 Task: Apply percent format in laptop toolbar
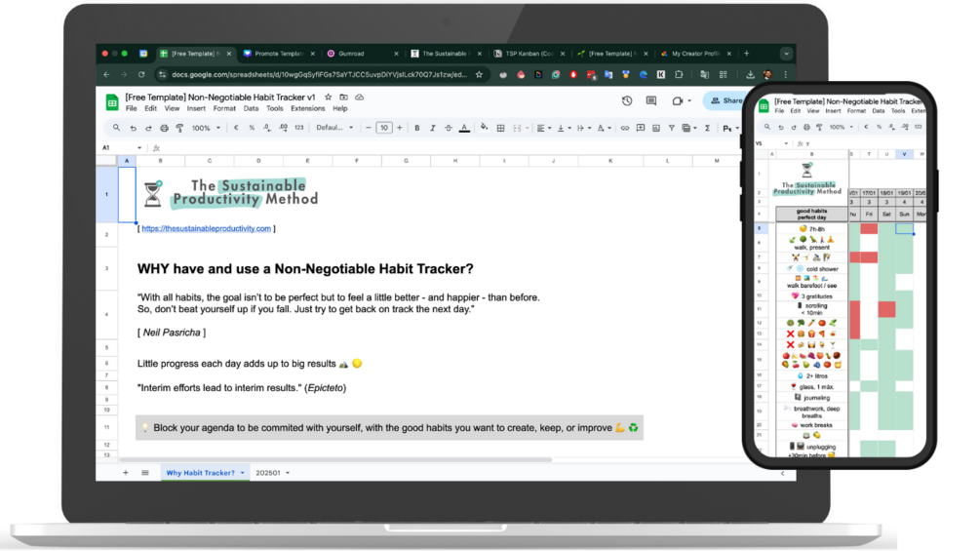tap(252, 128)
